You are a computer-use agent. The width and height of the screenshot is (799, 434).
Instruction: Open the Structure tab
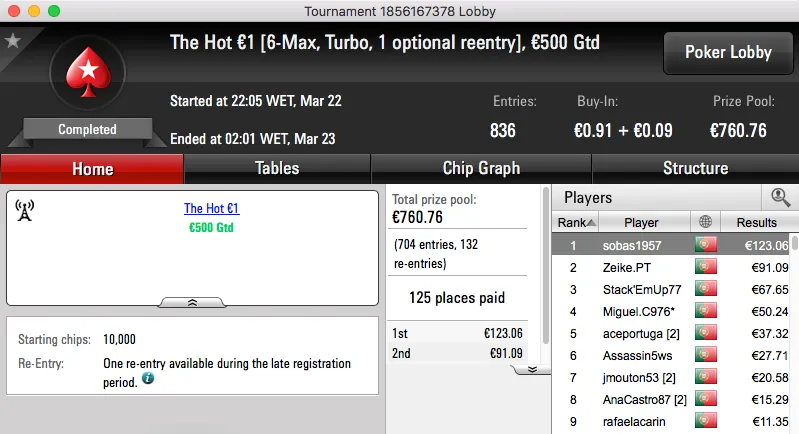pos(695,168)
